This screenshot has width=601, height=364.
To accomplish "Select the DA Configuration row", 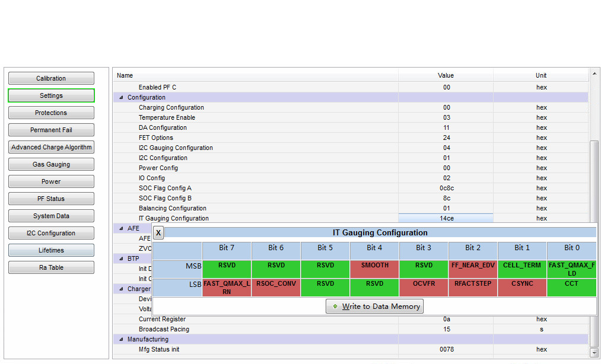I will click(351, 127).
